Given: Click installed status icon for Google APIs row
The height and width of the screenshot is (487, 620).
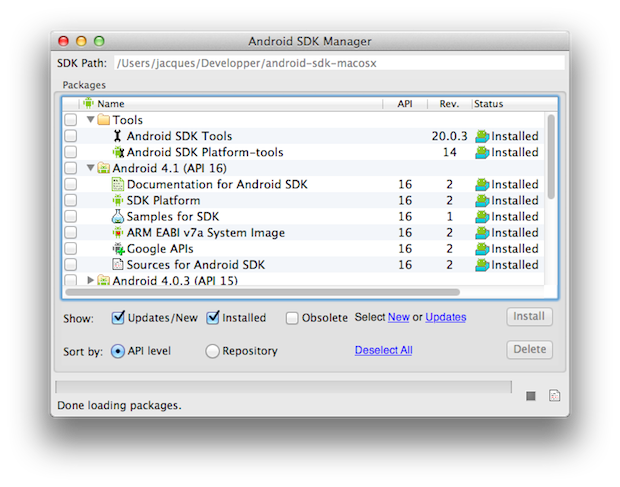Looking at the screenshot, I should point(482,249).
